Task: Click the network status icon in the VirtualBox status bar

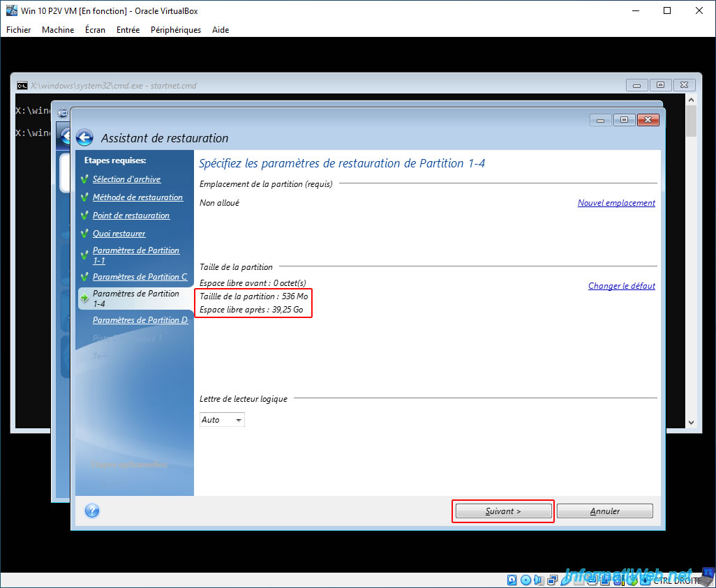Action: click(552, 580)
